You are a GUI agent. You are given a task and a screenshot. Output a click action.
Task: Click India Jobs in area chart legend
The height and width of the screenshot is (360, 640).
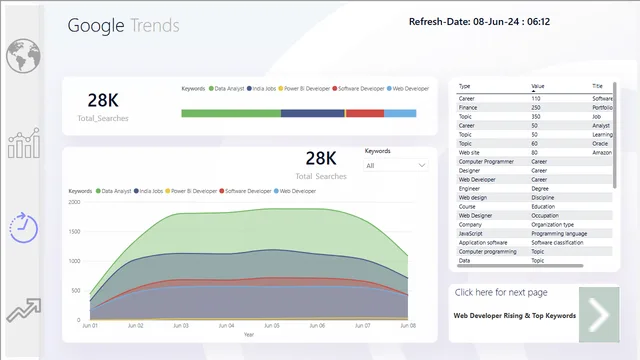point(148,191)
